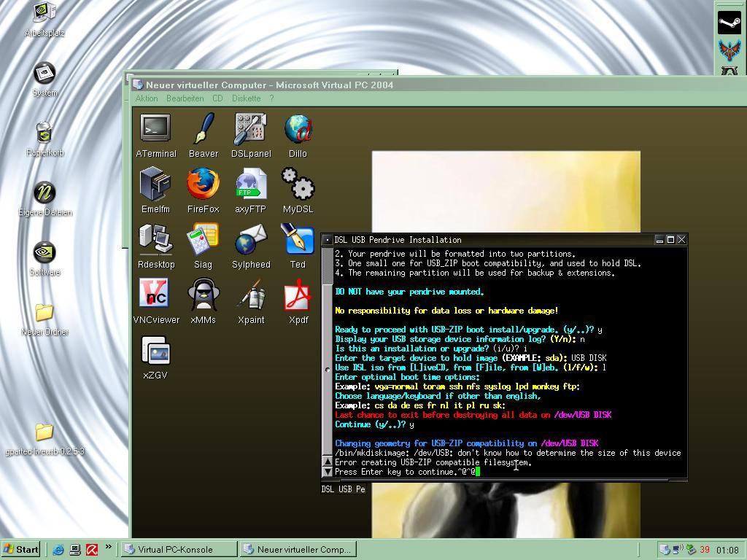
Task: Click terminal scrollbar down arrow
Action: point(328,472)
